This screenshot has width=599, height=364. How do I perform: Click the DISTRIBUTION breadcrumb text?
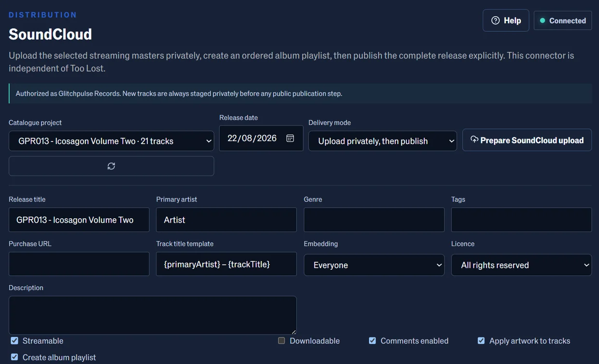click(x=43, y=15)
